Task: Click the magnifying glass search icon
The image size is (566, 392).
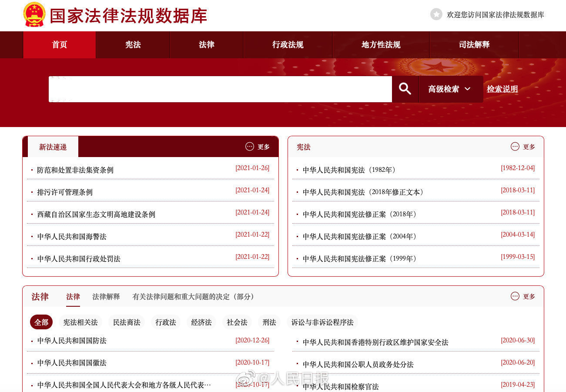Action: 405,89
